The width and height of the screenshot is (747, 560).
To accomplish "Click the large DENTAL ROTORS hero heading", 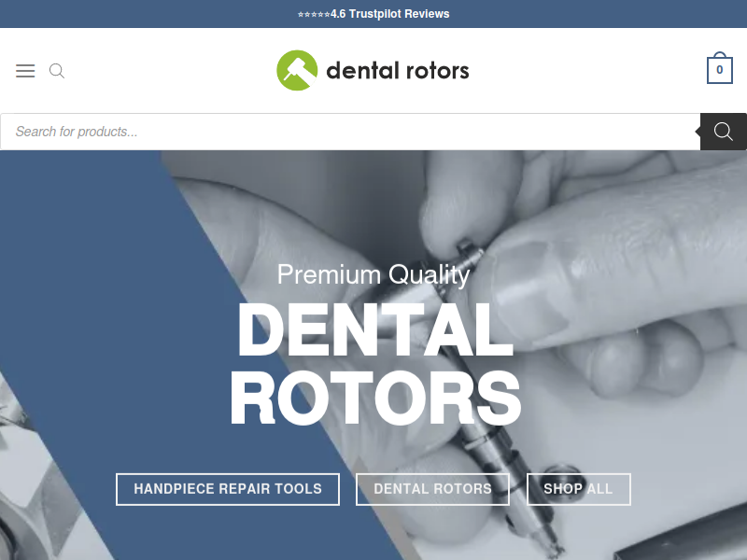I will (375, 364).
